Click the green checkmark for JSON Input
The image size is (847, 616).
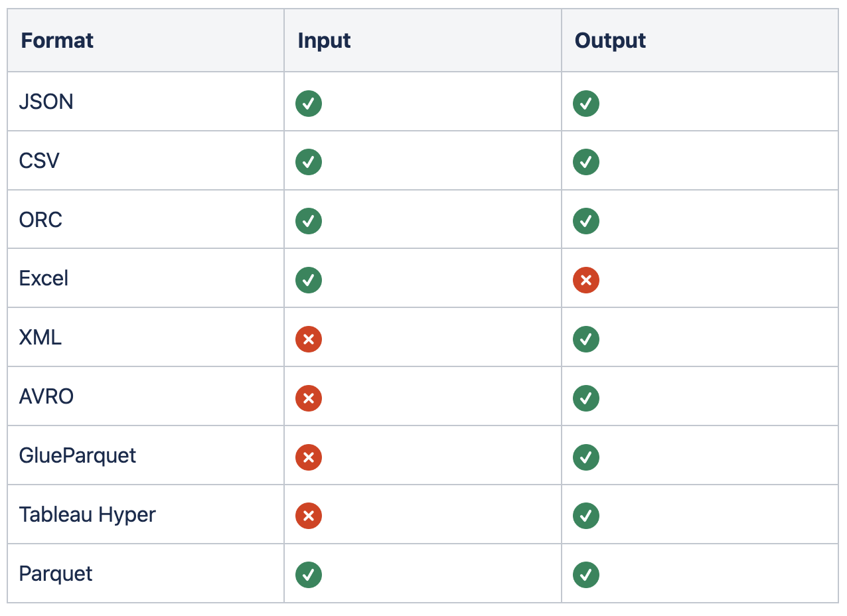click(x=309, y=104)
